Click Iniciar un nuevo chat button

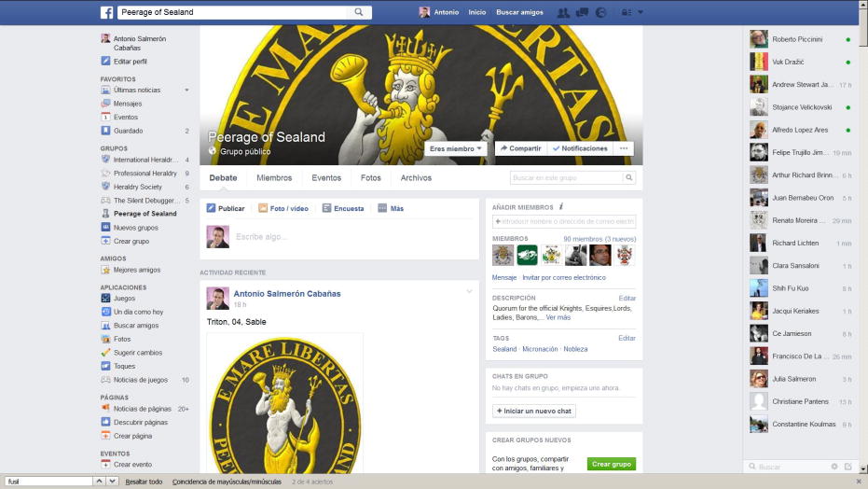point(534,411)
